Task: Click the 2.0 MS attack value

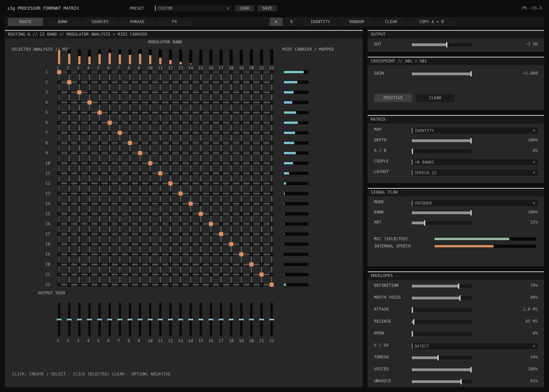Action: click(530, 309)
